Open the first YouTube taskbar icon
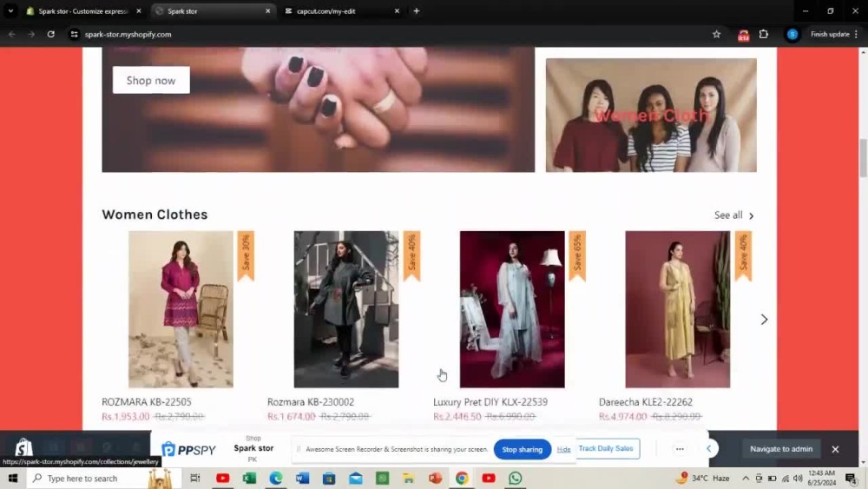Viewport: 868px width, 489px height. point(222,478)
